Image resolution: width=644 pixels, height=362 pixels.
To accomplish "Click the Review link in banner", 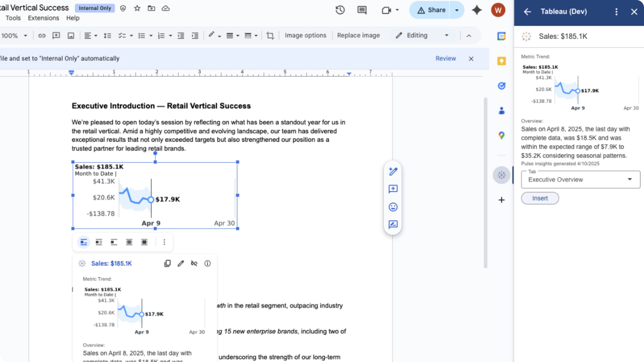I will [446, 58].
